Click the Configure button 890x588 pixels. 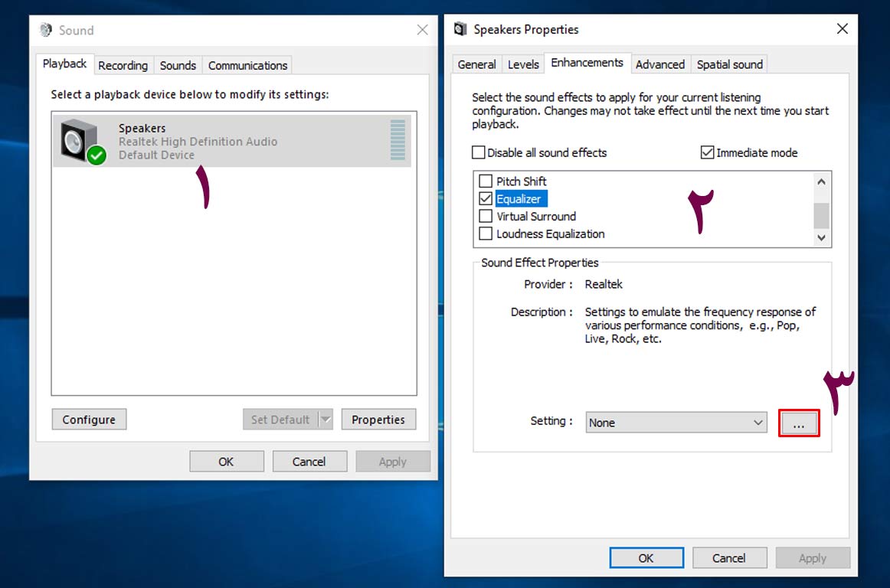coord(89,420)
